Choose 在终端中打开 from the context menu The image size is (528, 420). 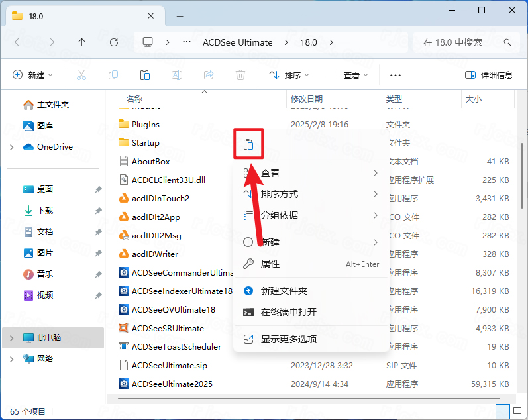[288, 312]
